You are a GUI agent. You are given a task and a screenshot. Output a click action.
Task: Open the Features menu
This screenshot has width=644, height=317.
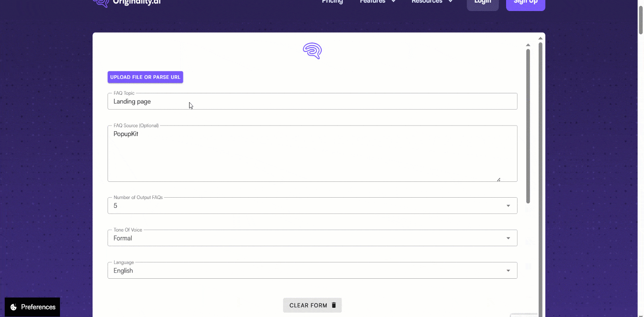372,2
